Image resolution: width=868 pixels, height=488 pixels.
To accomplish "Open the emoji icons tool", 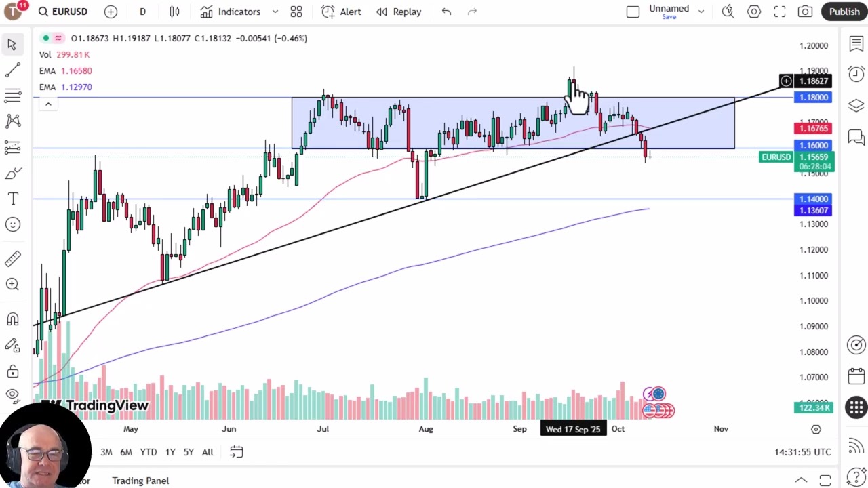I will coord(12,224).
